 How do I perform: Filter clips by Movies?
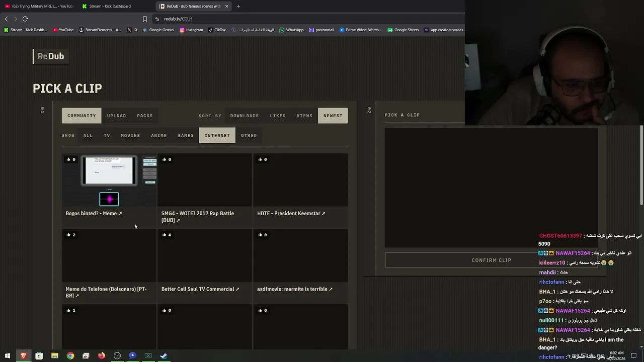point(130,135)
